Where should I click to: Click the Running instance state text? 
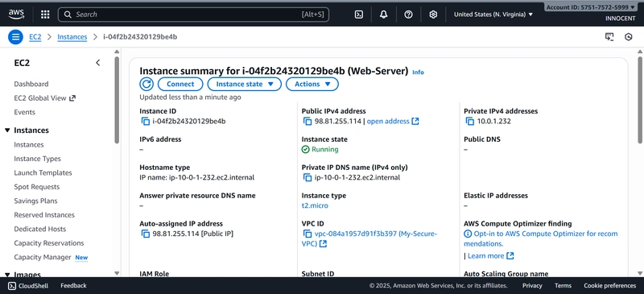point(325,149)
